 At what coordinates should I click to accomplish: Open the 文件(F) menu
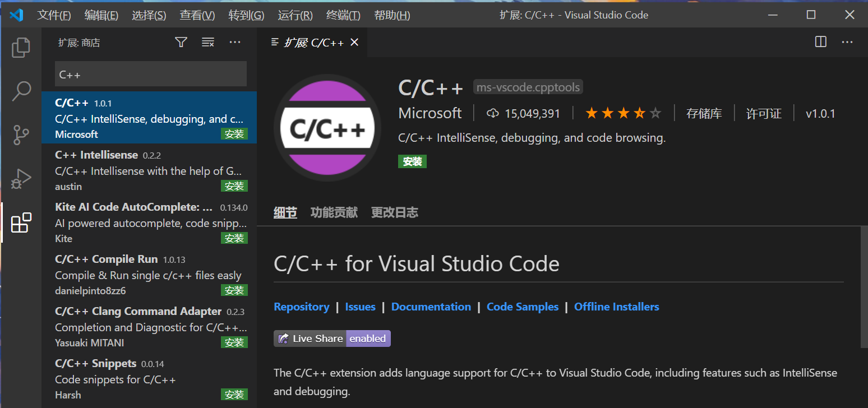point(54,15)
